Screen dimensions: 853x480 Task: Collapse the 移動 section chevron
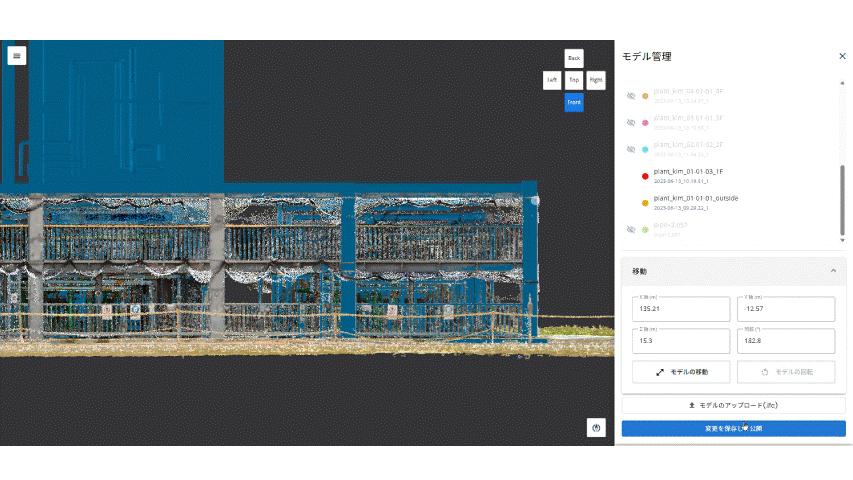pos(833,271)
